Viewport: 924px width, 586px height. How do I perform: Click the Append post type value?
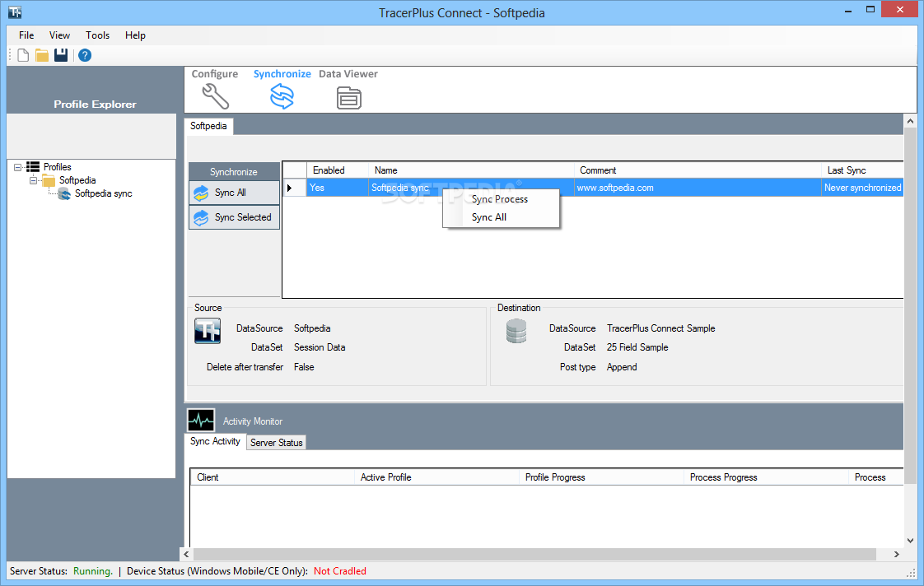coord(622,367)
